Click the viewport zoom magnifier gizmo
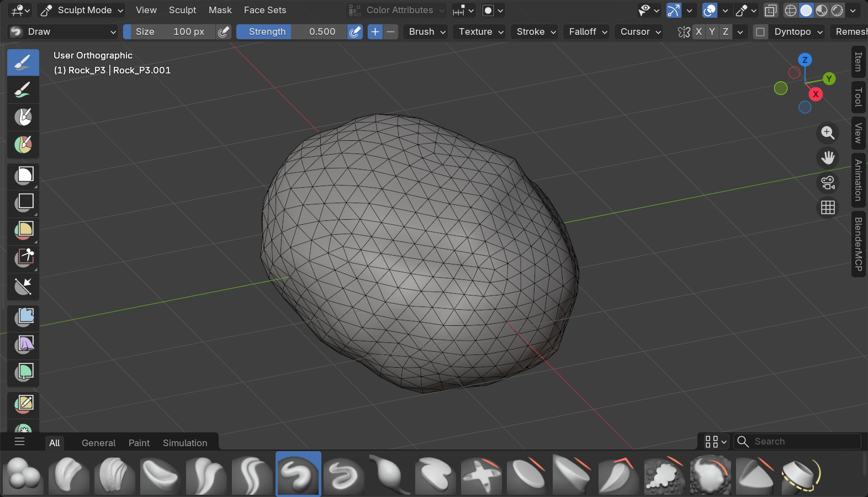 coord(828,133)
